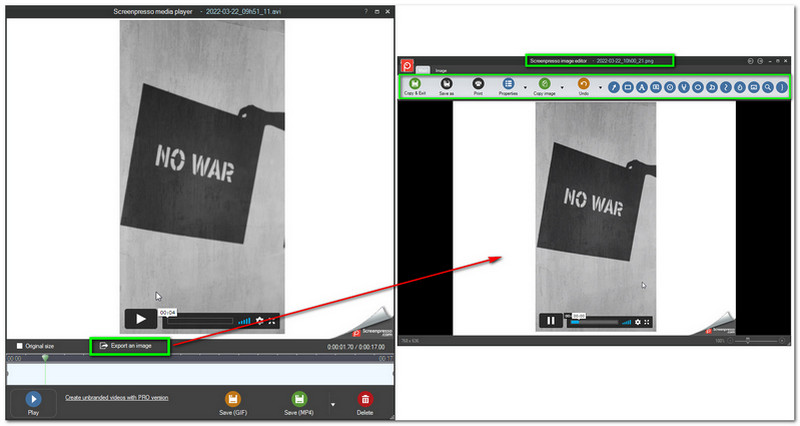The image size is (800, 426).
Task: Click the embedded video play button in media player
Action: click(141, 319)
